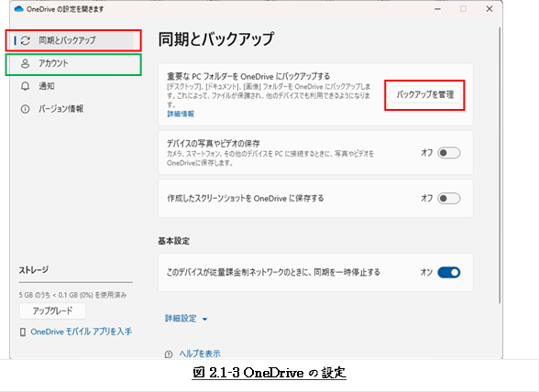Click the ストレージ heading in sidebar
Viewport: 539px width, 392px height.
tap(34, 270)
